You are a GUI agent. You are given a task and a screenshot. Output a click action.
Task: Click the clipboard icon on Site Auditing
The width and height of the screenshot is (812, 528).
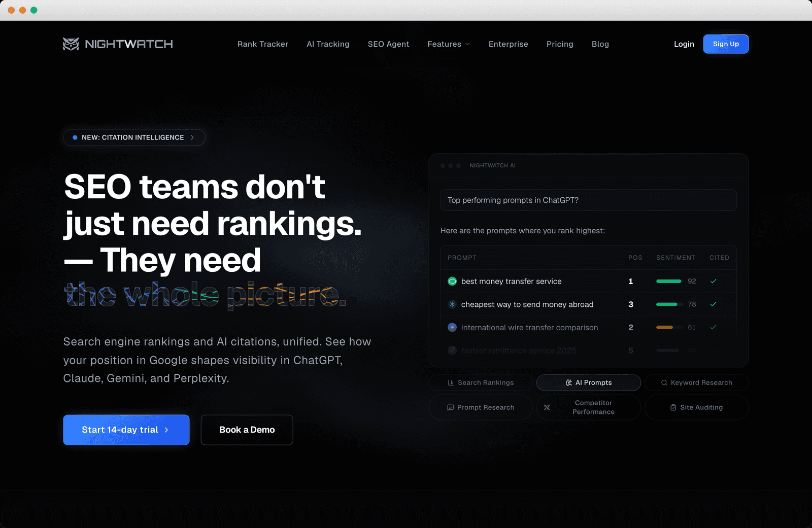tap(673, 408)
